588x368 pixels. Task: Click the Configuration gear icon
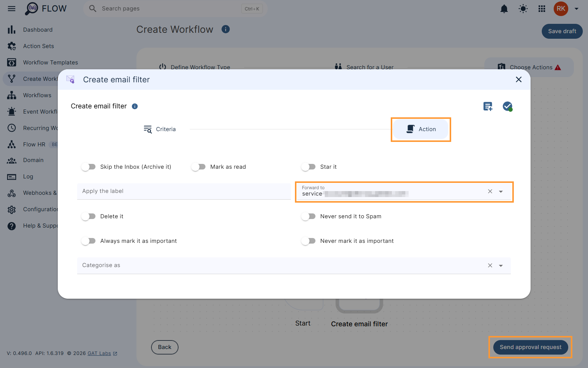(x=12, y=210)
